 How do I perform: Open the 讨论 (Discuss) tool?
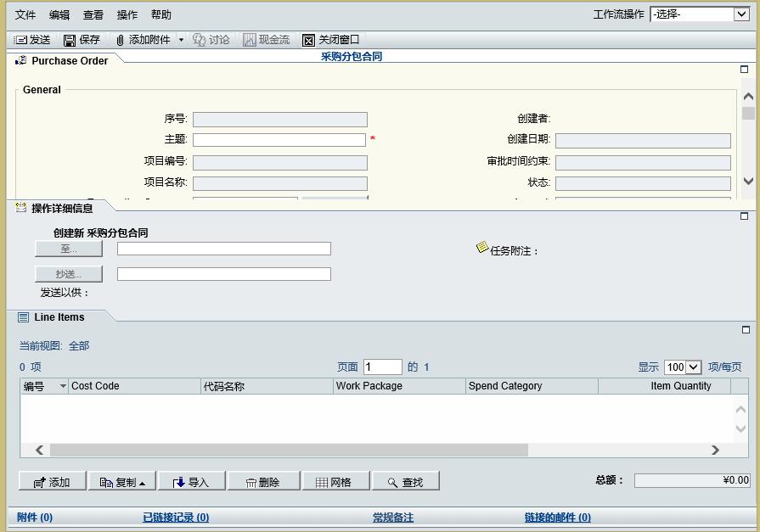point(206,38)
